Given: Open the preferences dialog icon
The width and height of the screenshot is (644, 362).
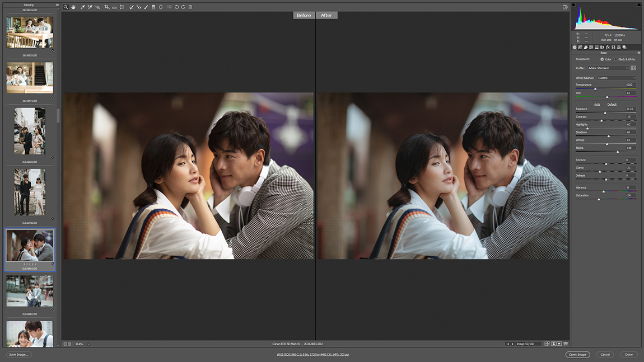Looking at the screenshot, I should (169, 7).
